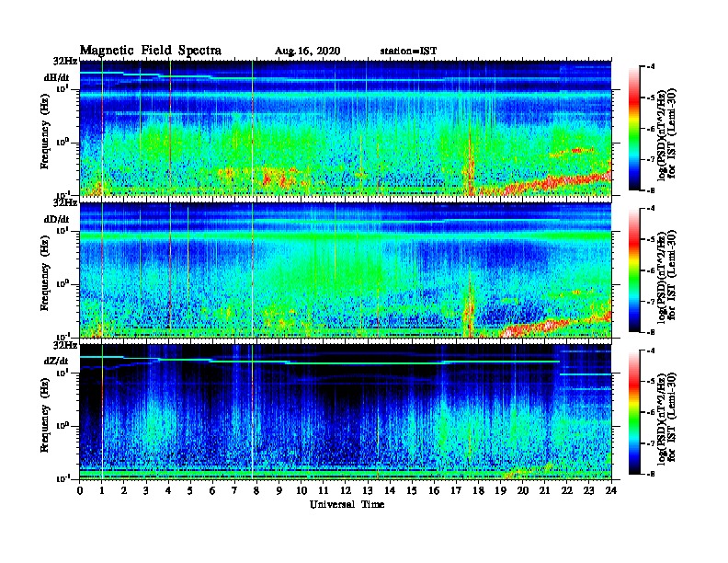Click the '32Hz' label above dH/dt
The width and height of the screenshot is (728, 563).
pyautogui.click(x=65, y=61)
